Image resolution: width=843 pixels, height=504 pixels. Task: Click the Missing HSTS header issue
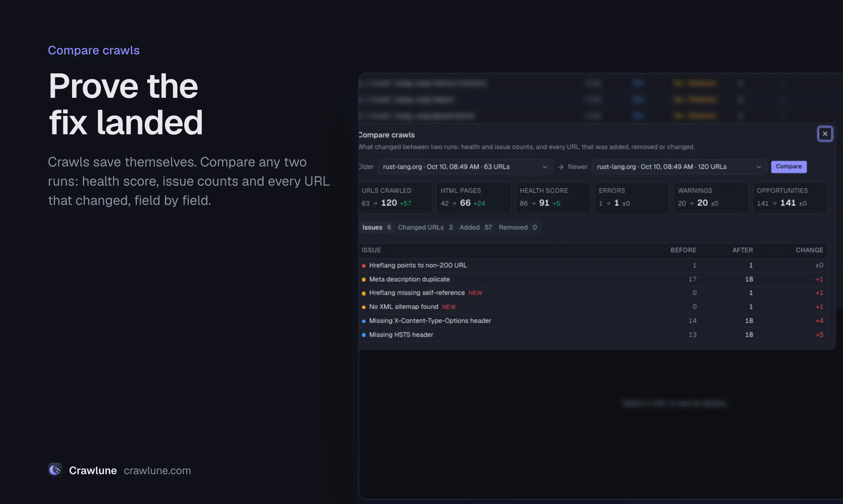pyautogui.click(x=401, y=335)
